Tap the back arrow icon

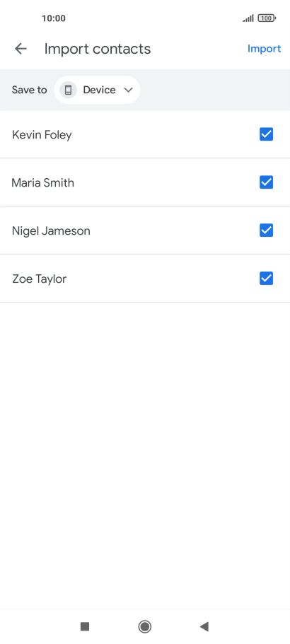[21, 49]
